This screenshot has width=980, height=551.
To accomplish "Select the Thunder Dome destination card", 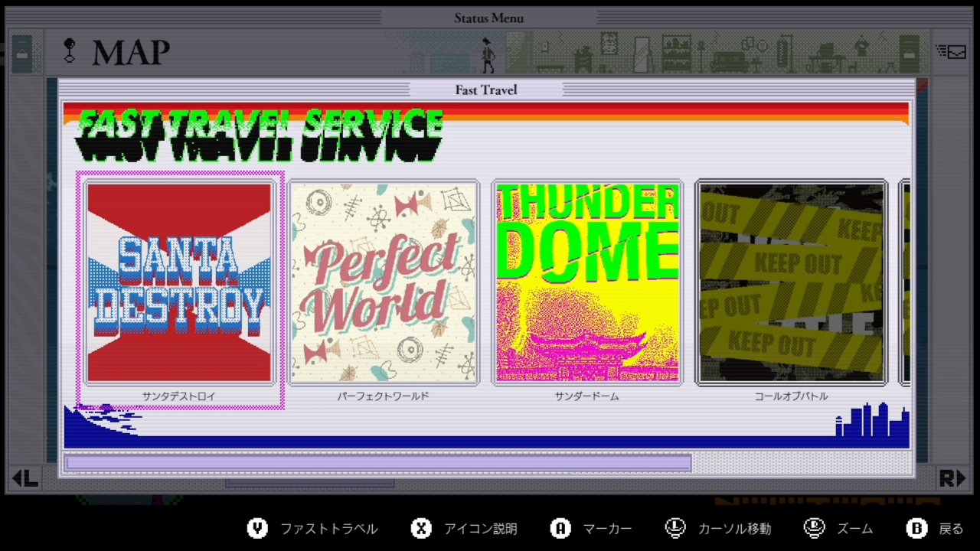I will pos(587,282).
